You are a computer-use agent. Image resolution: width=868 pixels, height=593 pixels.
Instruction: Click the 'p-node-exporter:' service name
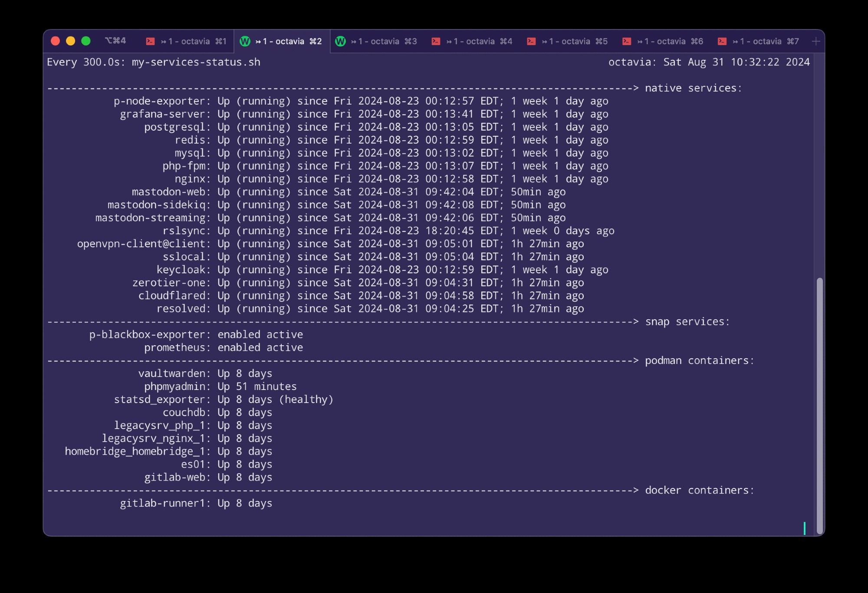click(162, 101)
